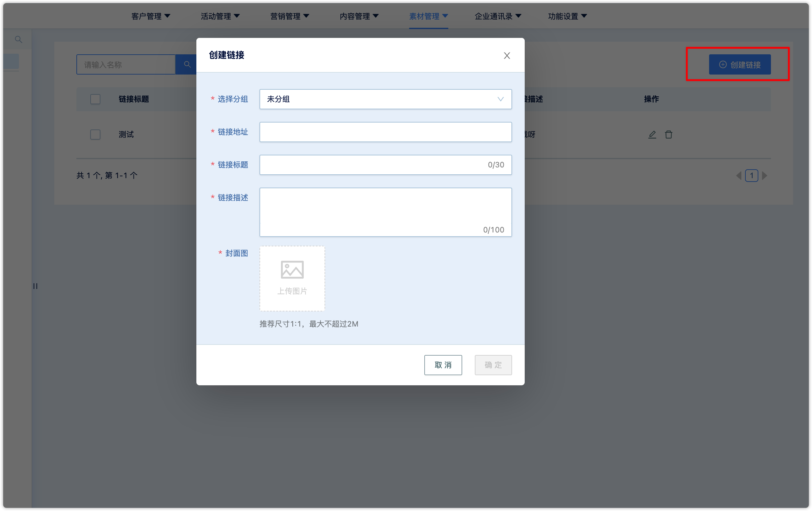Image resolution: width=812 pixels, height=511 pixels.
Task: Click the trash delete icon for 测试 row
Action: click(x=668, y=135)
